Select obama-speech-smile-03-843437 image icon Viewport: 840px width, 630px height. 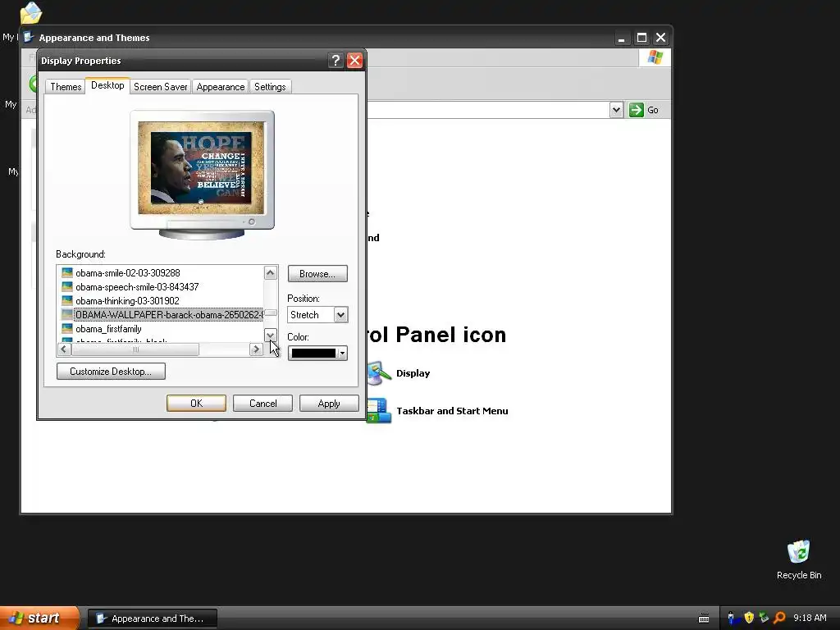pos(67,286)
